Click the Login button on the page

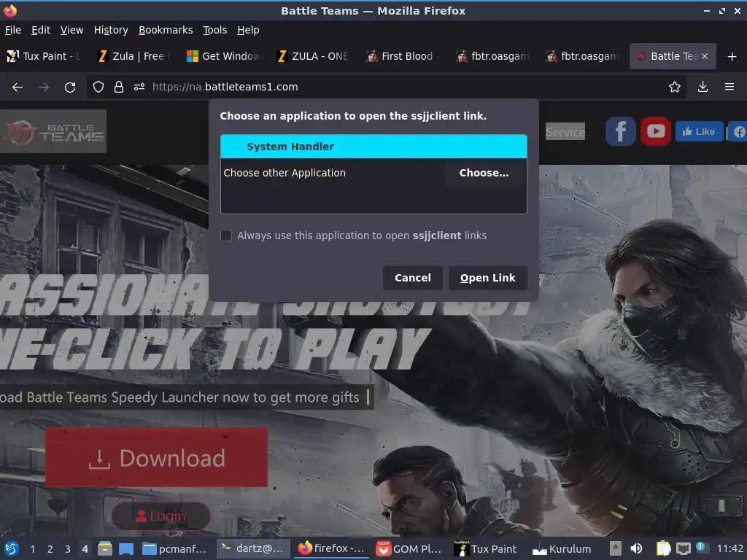[x=161, y=516]
